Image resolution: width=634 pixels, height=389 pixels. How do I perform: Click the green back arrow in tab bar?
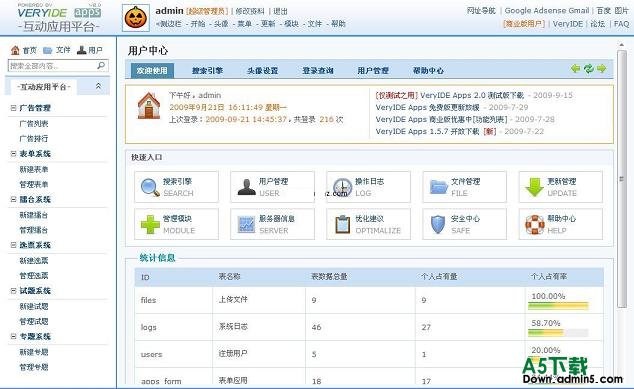[575, 69]
